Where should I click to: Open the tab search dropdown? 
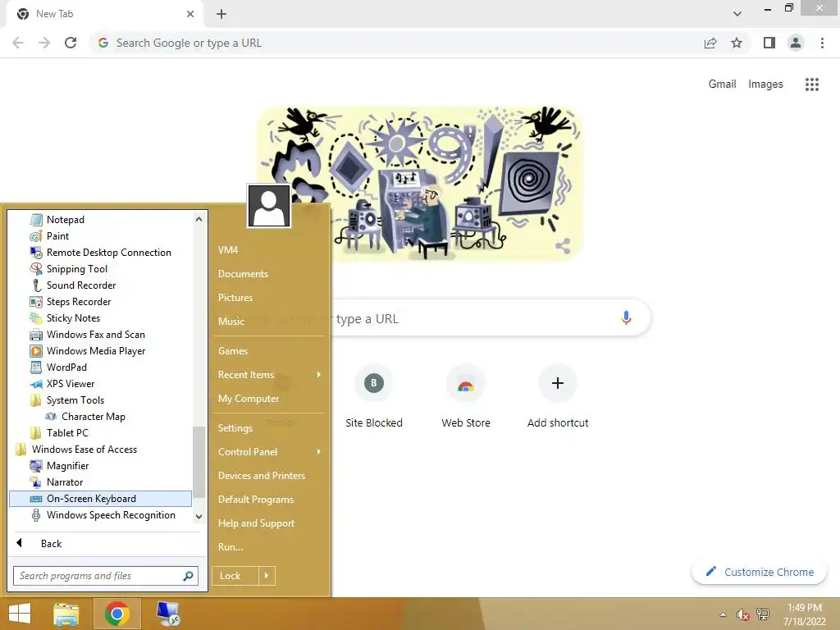[737, 14]
